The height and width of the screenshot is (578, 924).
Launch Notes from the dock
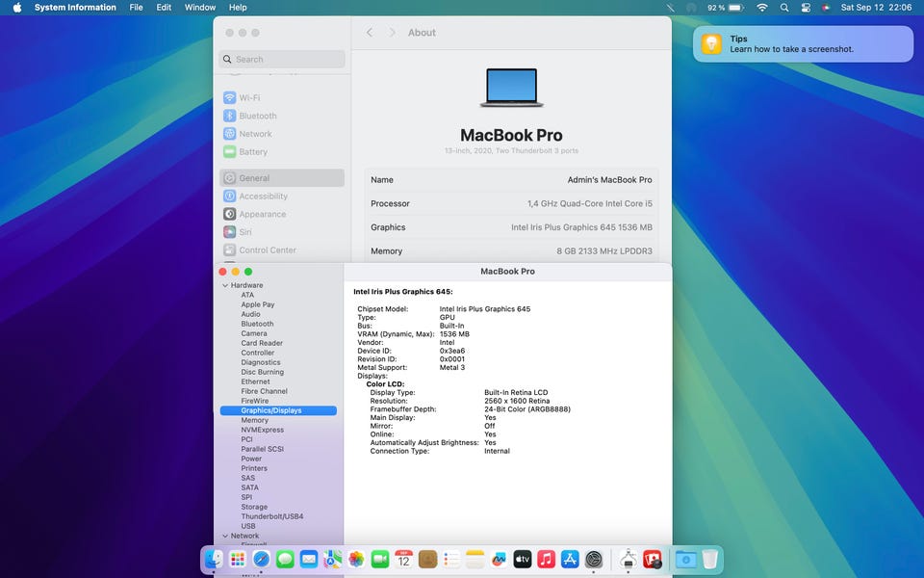[x=475, y=559]
